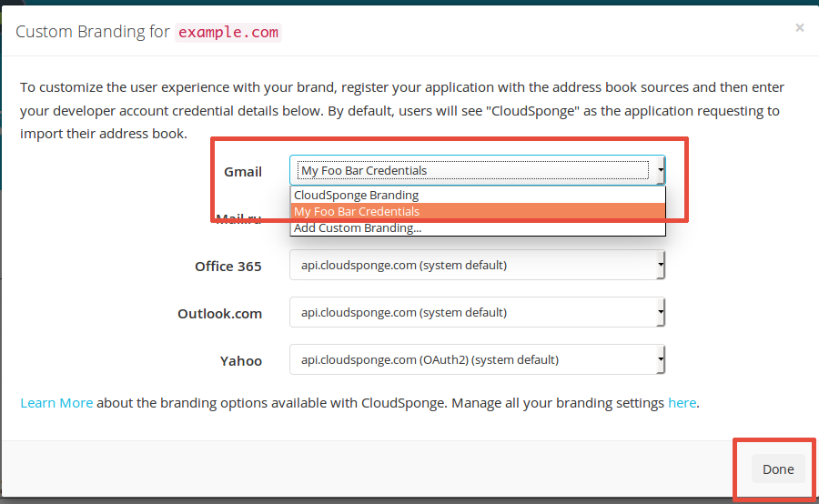Follow the Learn More link

click(56, 403)
